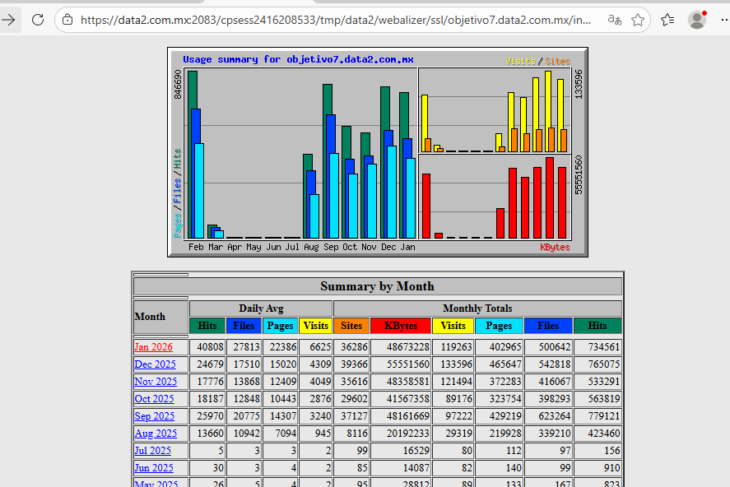Click the red KBytes column header

tap(400, 326)
